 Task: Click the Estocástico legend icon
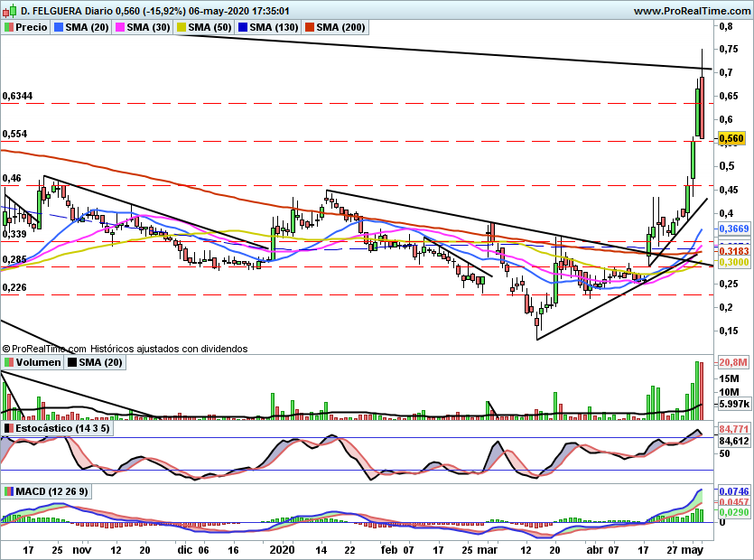coord(9,428)
